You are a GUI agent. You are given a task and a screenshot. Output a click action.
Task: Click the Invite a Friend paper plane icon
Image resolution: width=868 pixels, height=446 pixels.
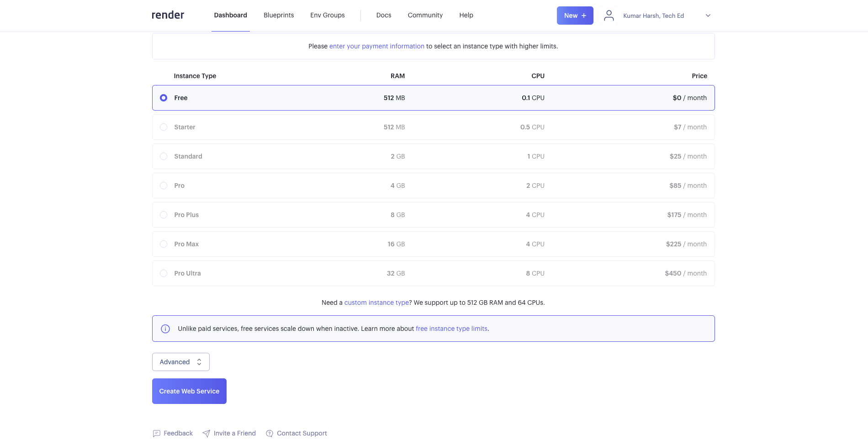point(206,433)
